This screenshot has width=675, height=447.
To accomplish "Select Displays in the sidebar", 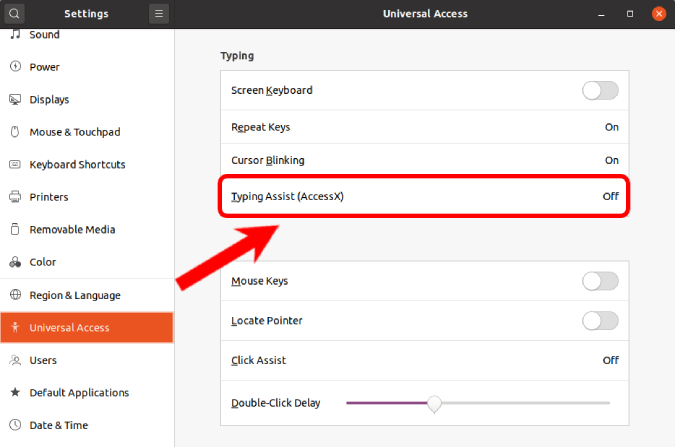I will [x=87, y=99].
